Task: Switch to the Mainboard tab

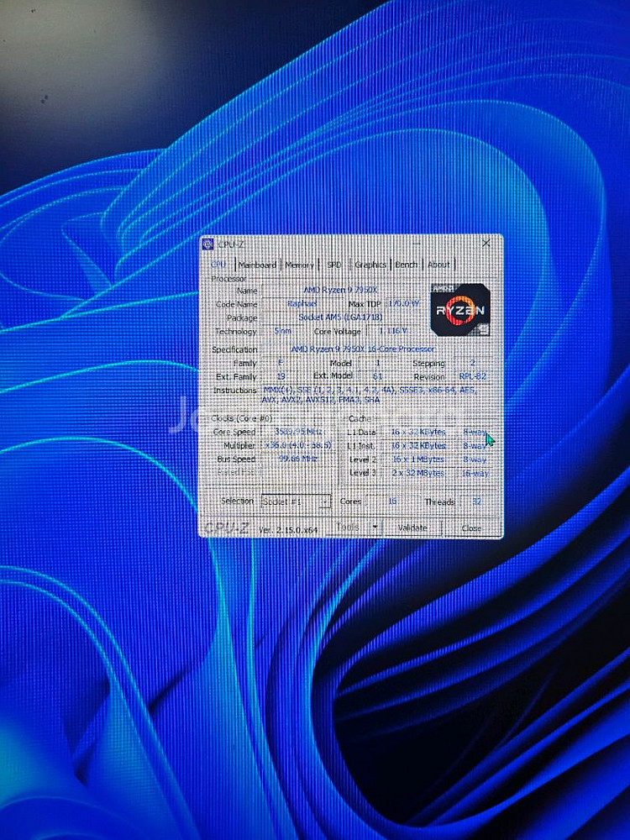Action: coord(257,265)
